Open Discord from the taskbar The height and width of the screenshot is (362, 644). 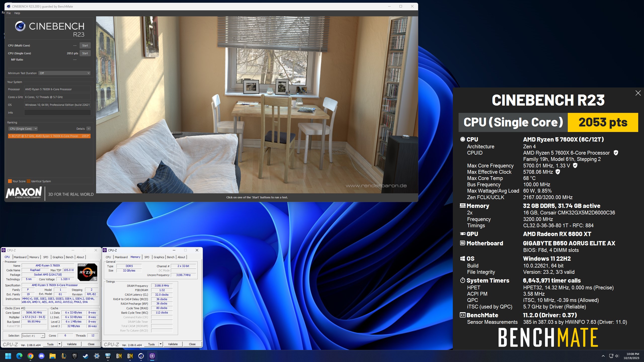tap(41, 356)
